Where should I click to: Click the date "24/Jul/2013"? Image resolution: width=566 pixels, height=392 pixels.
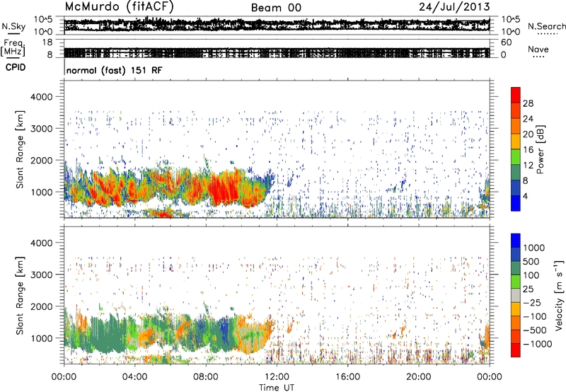point(454,7)
